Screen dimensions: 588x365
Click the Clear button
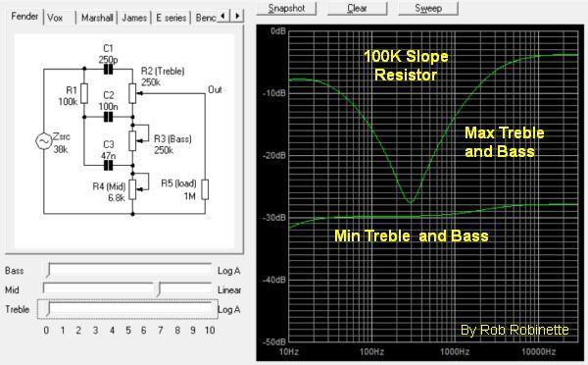(x=357, y=8)
